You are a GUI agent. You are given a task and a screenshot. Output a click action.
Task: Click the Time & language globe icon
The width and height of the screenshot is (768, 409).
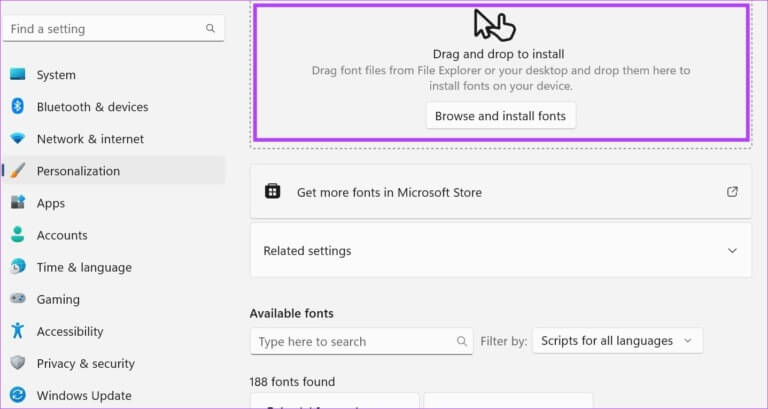click(x=18, y=266)
